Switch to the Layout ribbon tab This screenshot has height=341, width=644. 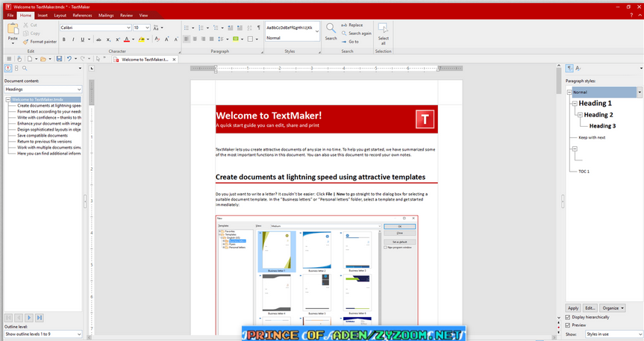pos(60,15)
